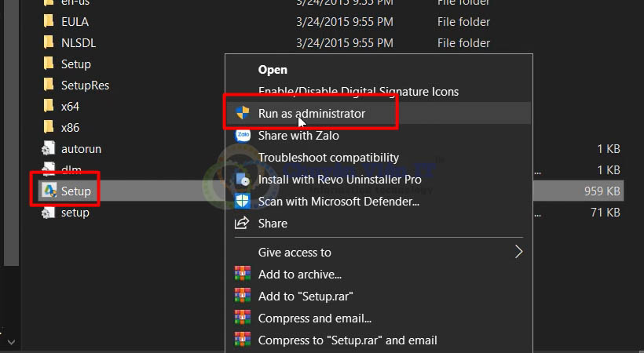Viewport: 644px width, 353px height.
Task: Click the Revo Uninstaller Pro icon
Action: click(243, 180)
